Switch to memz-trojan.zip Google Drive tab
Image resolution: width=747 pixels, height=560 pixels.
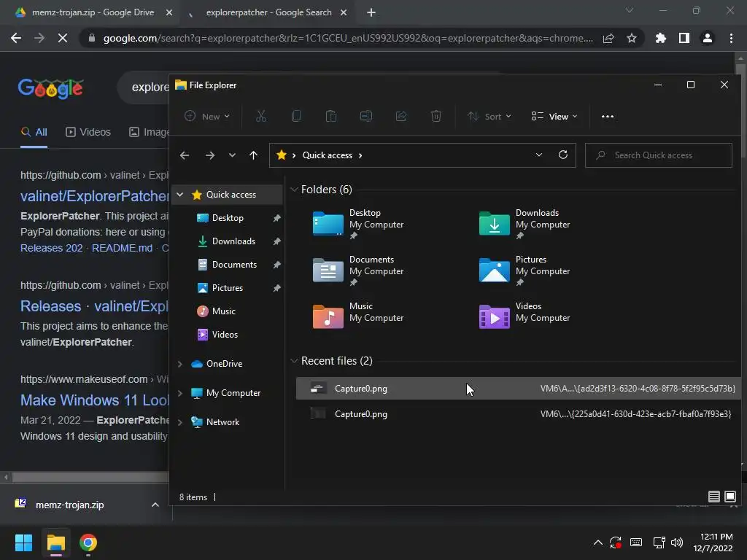coord(93,12)
